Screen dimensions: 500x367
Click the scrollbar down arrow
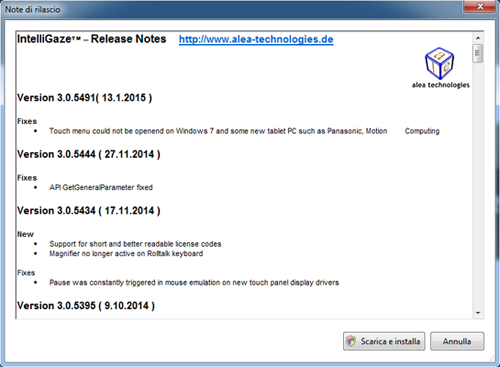(x=478, y=313)
